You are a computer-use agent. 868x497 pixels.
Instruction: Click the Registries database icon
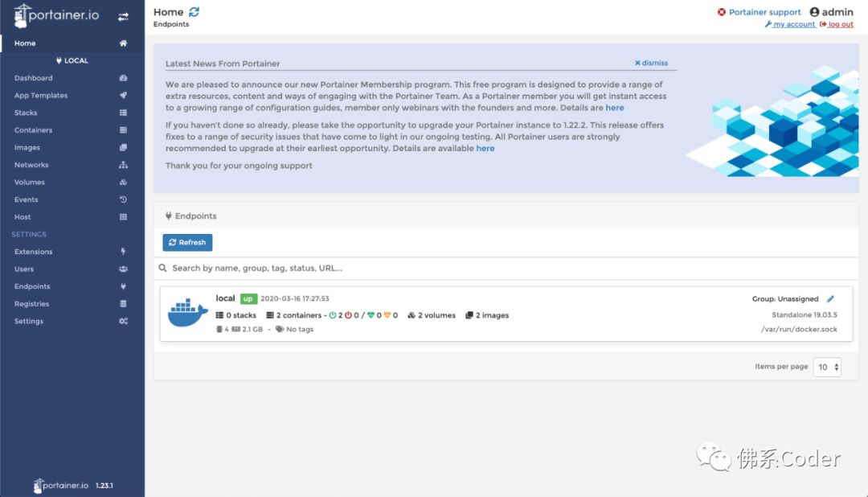123,304
